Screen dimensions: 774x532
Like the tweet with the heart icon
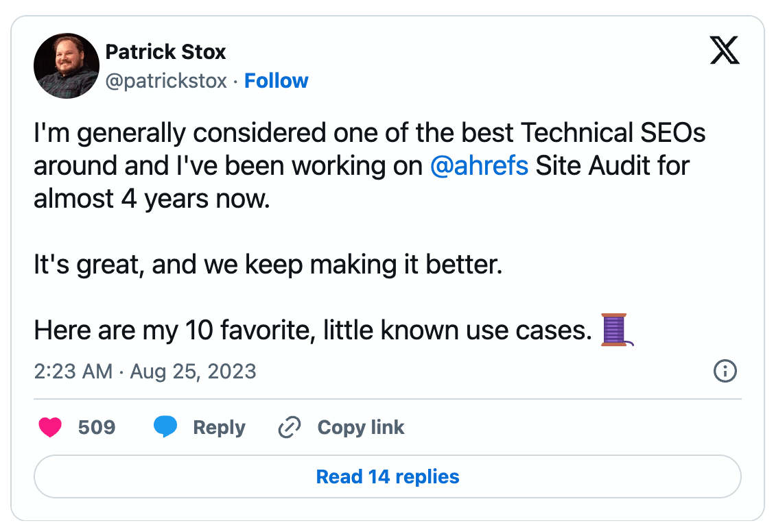50,428
